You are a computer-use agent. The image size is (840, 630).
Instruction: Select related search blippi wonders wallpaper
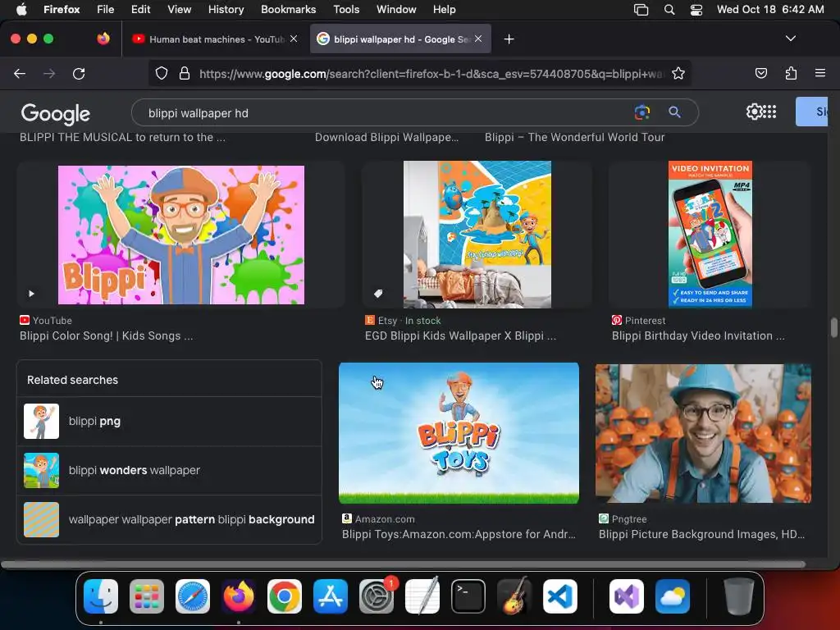point(169,470)
